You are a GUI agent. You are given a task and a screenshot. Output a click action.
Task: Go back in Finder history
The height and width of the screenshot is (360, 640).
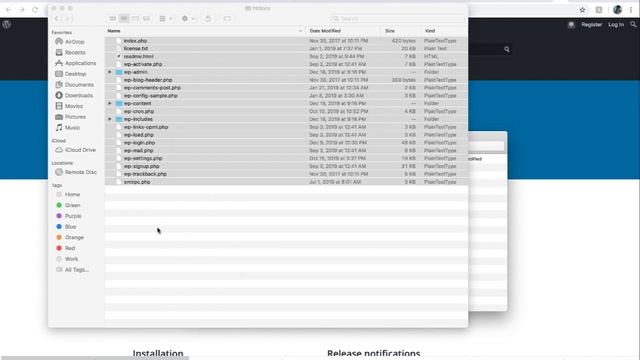point(57,18)
